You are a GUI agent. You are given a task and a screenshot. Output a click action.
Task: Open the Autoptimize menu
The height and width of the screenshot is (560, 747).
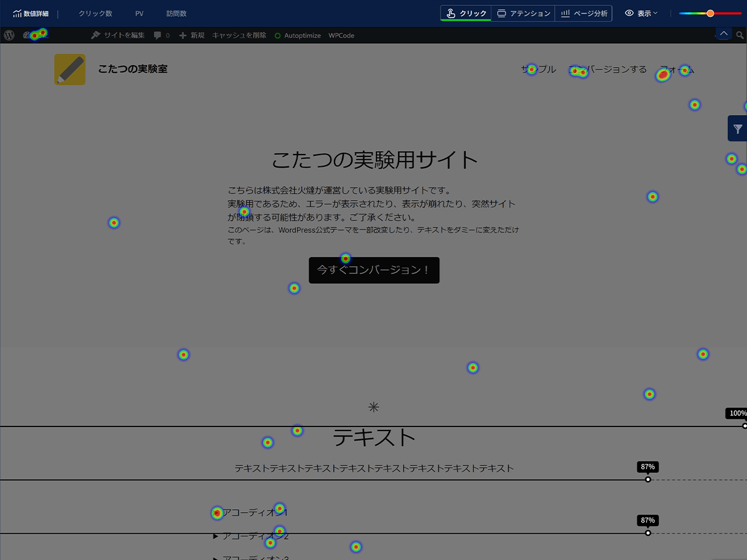point(298,36)
